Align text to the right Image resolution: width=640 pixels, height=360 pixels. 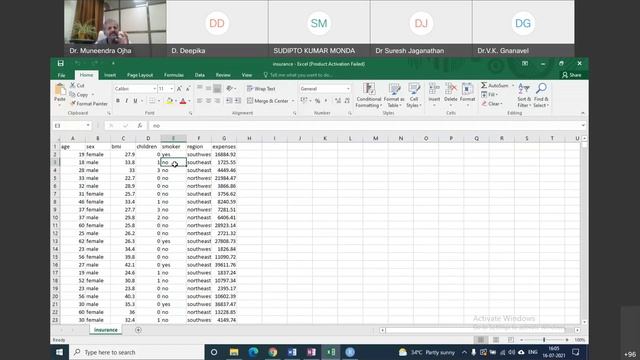[x=217, y=101]
